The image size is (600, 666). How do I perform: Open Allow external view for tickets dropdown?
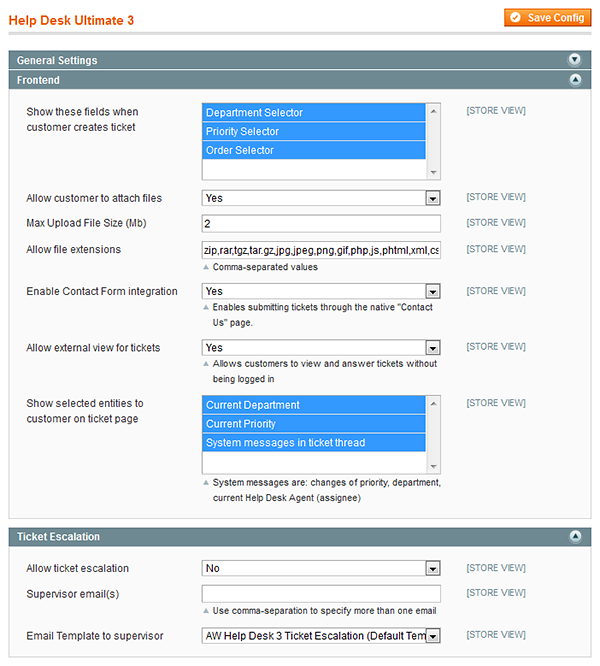[x=321, y=347]
